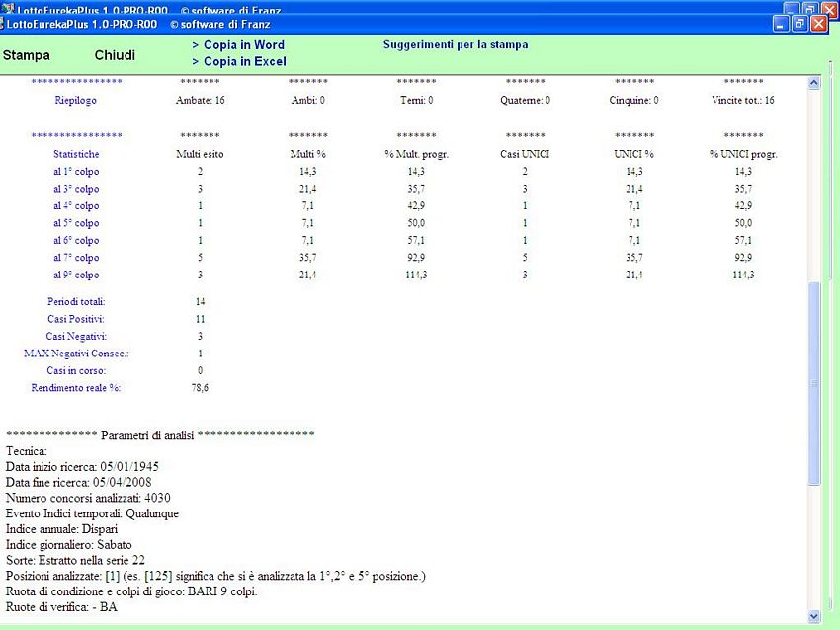
Task: Click the Periodi totali label
Action: click(76, 302)
